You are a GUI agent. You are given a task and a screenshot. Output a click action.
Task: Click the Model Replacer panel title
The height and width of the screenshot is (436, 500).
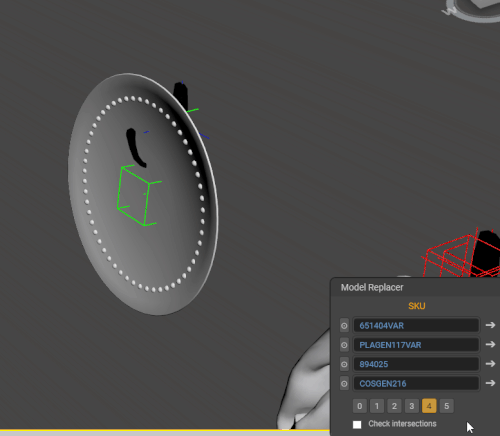coord(372,287)
